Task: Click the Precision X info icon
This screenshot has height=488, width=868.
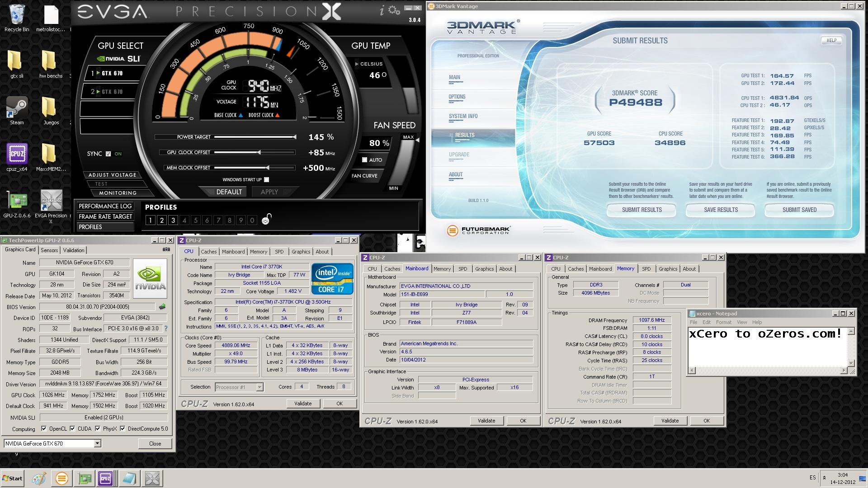Action: 382,10
